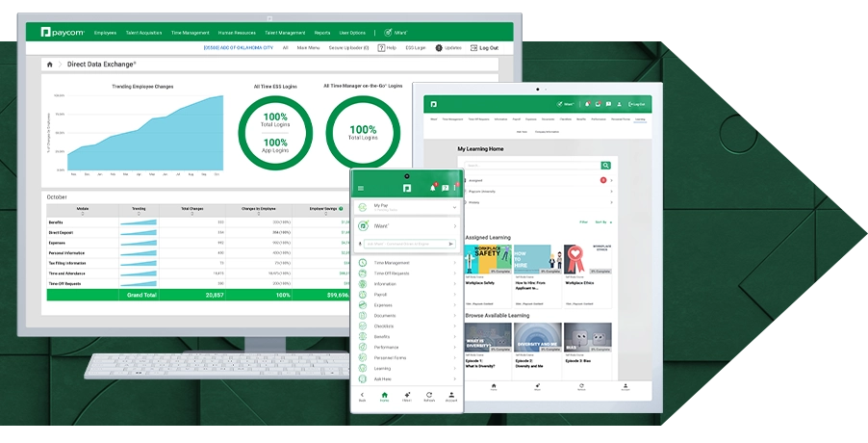
Task: Expand the Assigned section on the tablet
Action: pos(611,180)
